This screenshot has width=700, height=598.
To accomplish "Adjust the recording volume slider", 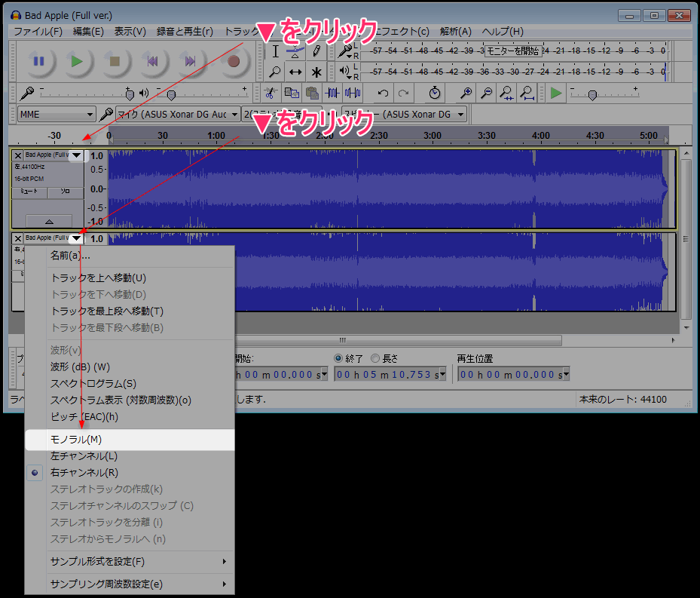I will click(x=130, y=94).
